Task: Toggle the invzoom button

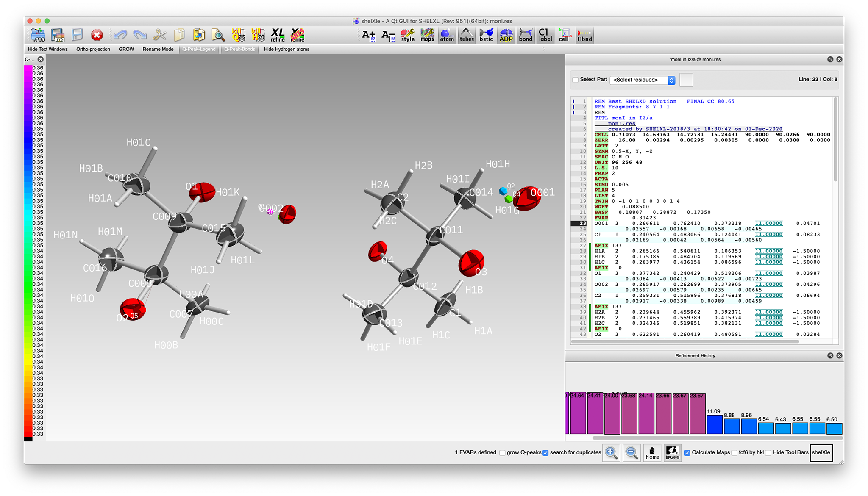Action: pos(673,452)
